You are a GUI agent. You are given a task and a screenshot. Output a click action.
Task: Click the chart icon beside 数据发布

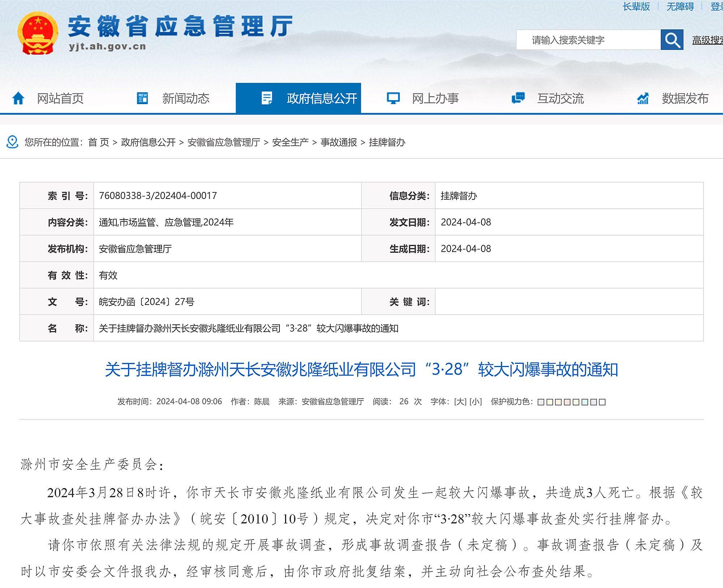[643, 98]
